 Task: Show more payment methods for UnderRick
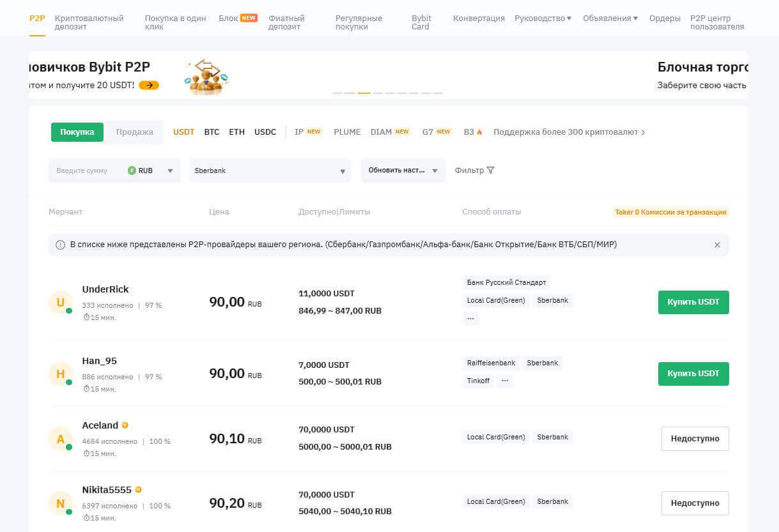(x=471, y=318)
